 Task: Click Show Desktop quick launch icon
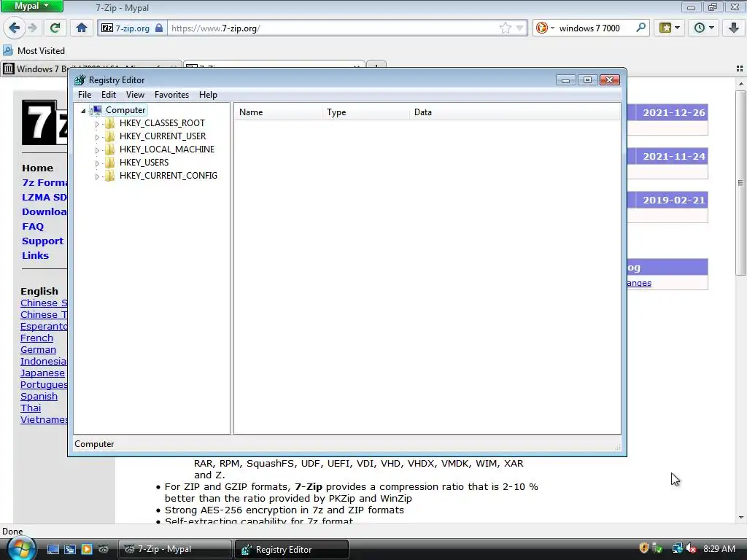click(x=53, y=549)
